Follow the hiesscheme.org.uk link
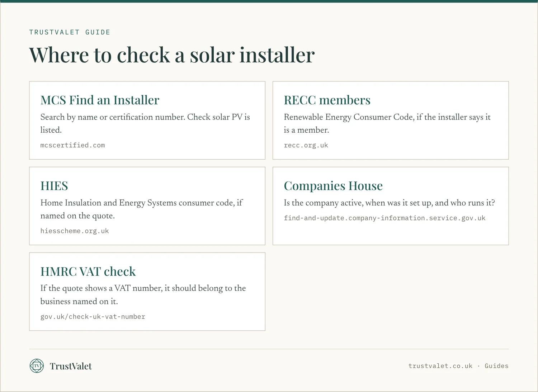This screenshot has width=538, height=392. point(75,231)
